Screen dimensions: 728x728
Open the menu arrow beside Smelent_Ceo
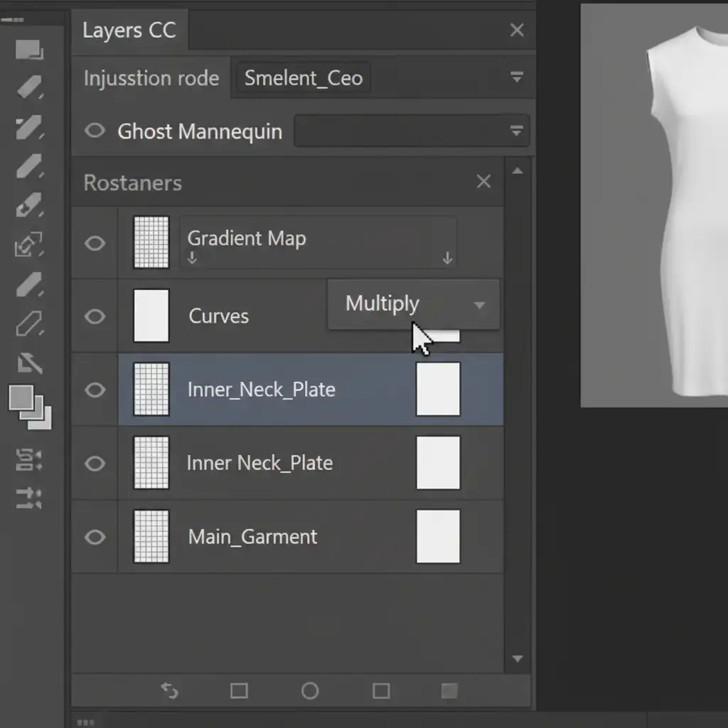point(517,77)
